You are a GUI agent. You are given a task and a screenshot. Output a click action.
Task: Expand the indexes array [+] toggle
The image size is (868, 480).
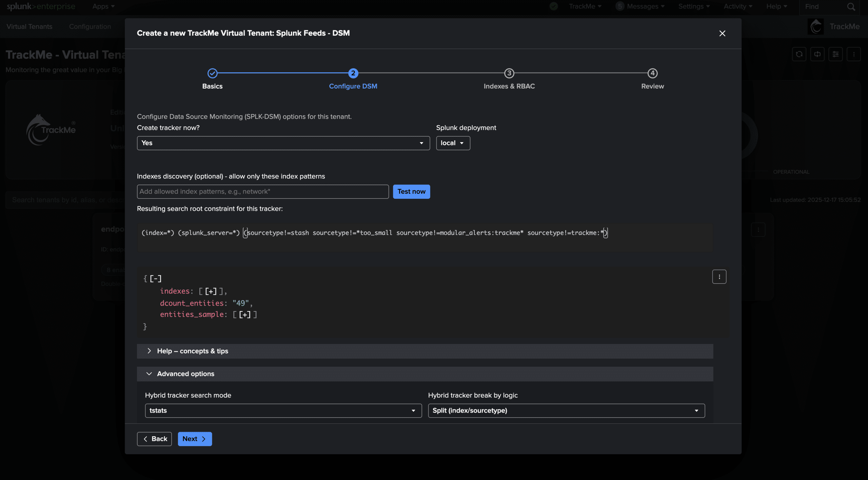[x=211, y=291]
